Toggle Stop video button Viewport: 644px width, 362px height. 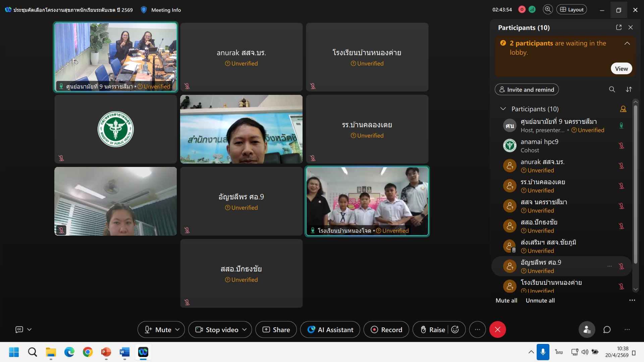pyautogui.click(x=217, y=330)
